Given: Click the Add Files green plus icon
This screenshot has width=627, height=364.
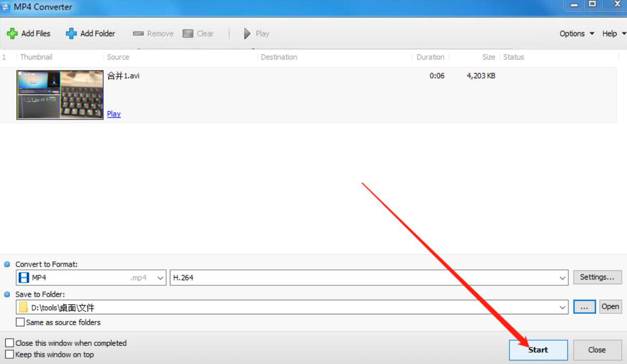Looking at the screenshot, I should (12, 34).
